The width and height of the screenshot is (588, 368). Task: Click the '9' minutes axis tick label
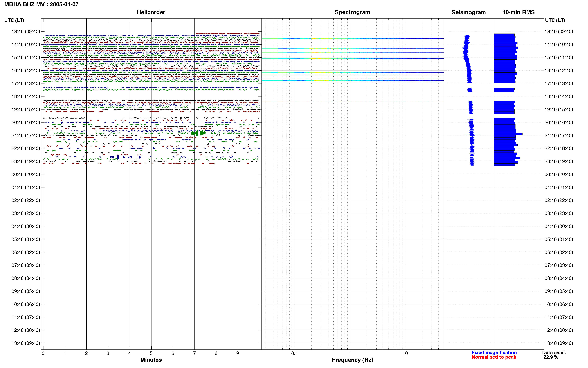[x=238, y=353]
